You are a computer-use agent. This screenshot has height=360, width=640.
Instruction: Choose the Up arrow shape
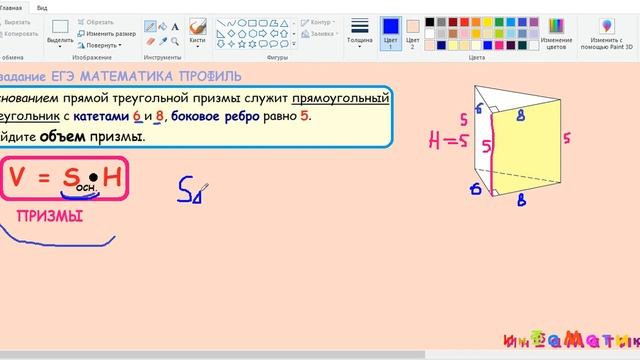click(x=284, y=33)
